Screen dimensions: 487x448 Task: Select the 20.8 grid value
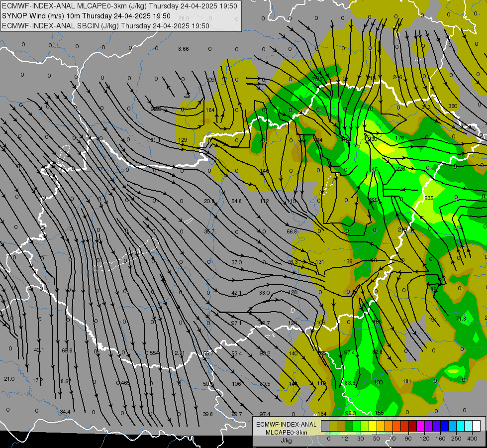point(209,201)
